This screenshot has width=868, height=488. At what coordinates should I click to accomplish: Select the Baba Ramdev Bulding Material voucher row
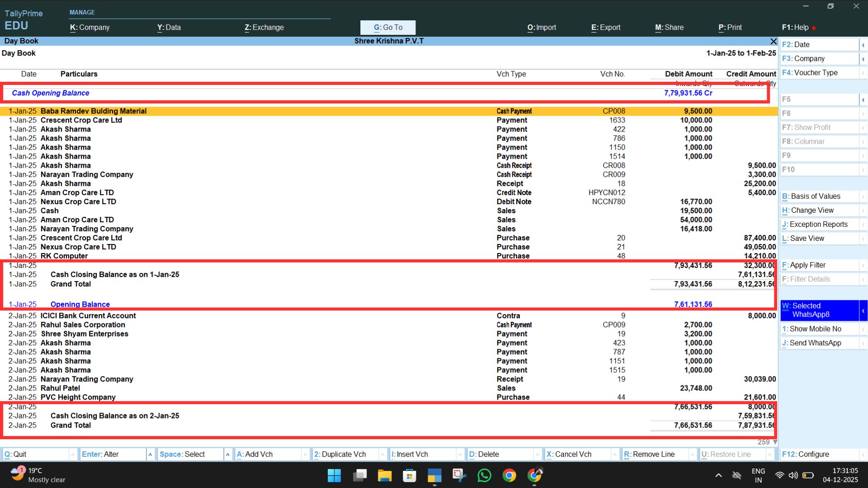(93, 111)
